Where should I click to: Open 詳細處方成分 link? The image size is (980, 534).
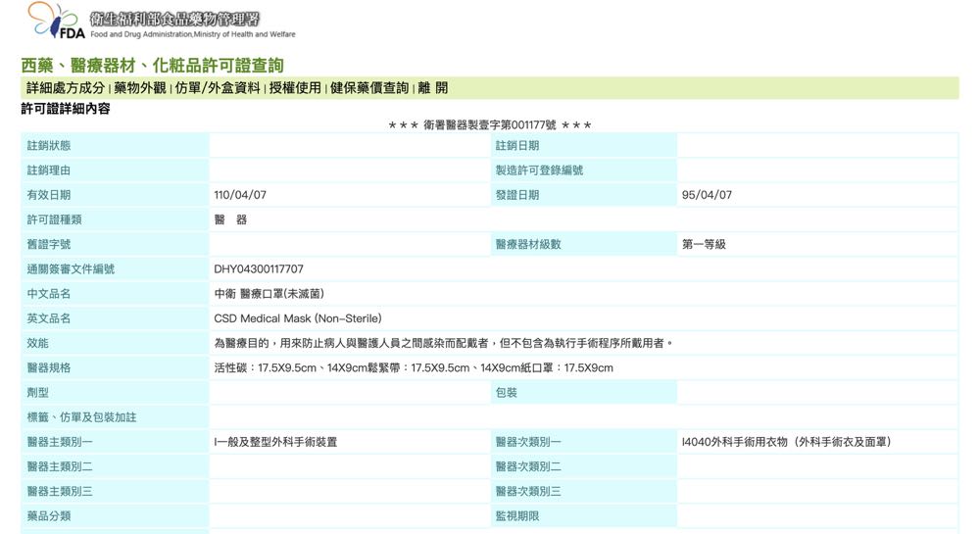coord(66,88)
